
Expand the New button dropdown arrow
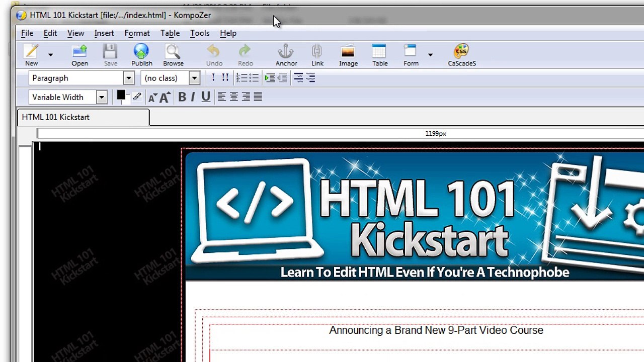click(50, 55)
